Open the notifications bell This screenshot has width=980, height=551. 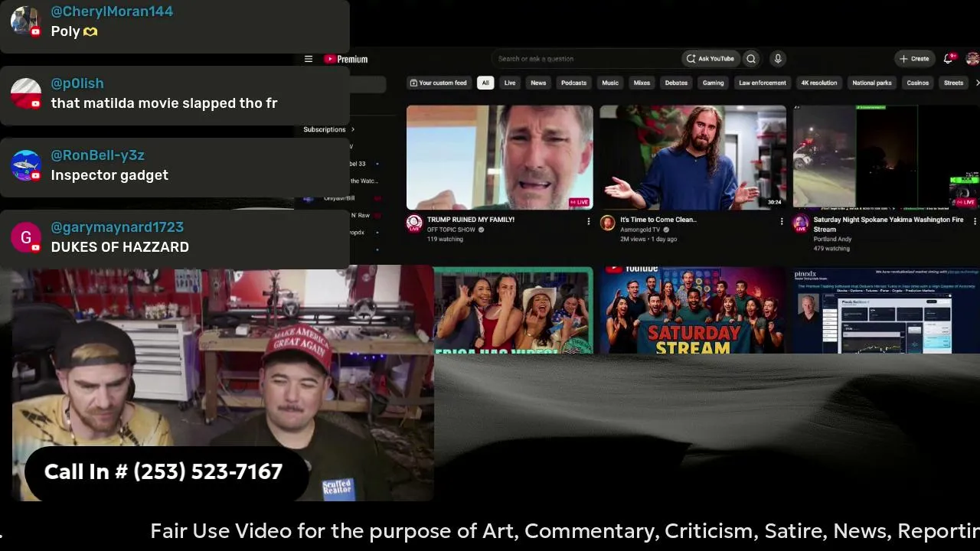click(x=948, y=59)
